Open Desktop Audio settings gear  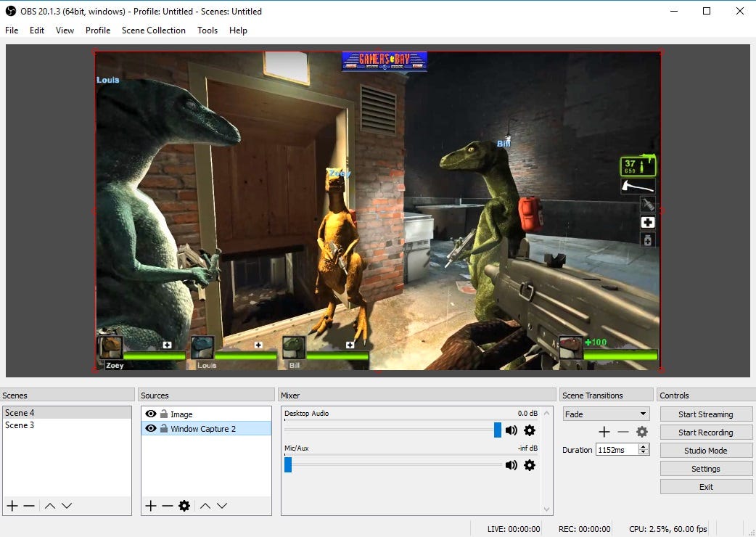[x=530, y=430]
